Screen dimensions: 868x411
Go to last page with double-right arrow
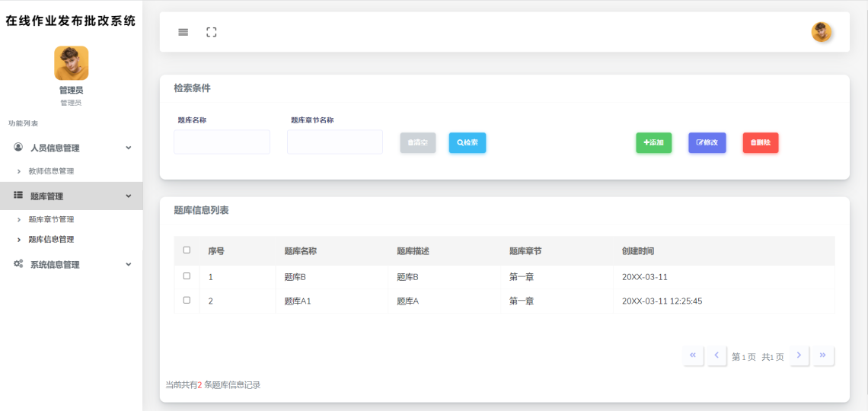tap(823, 355)
